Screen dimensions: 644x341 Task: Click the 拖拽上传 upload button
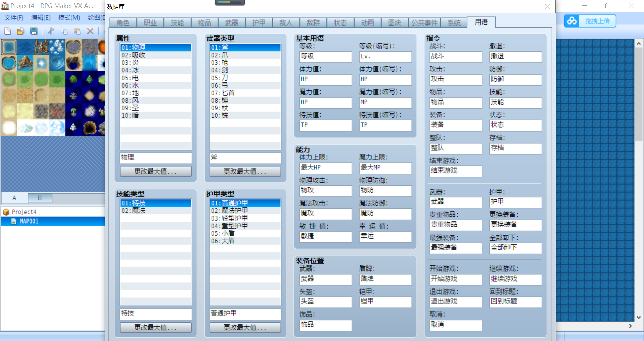(597, 21)
